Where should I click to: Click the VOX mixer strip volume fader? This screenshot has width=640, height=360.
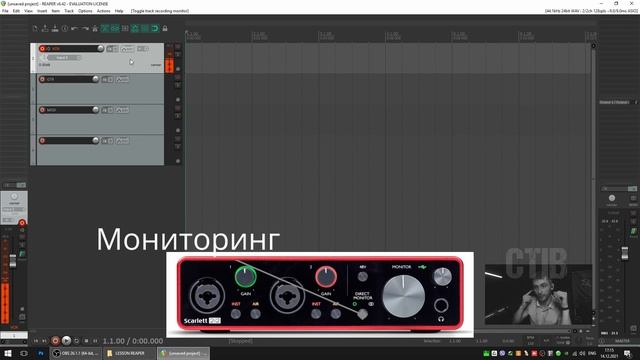pyautogui.click(x=13, y=261)
